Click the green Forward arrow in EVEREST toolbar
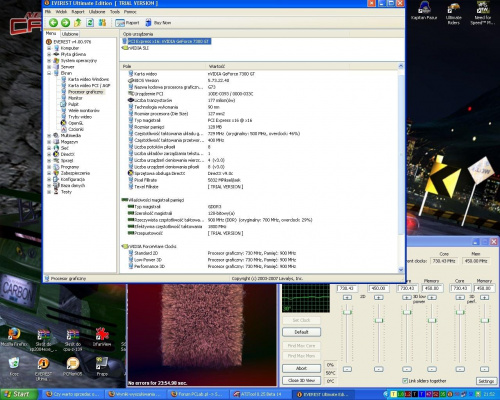This screenshot has height=400, width=500. pos(65,23)
